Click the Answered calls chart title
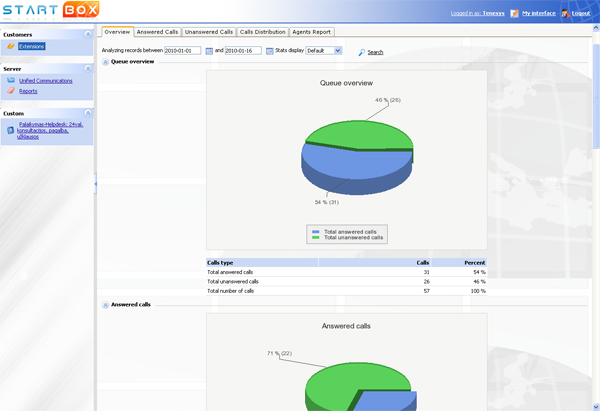This screenshot has height=411, width=600. [x=346, y=326]
